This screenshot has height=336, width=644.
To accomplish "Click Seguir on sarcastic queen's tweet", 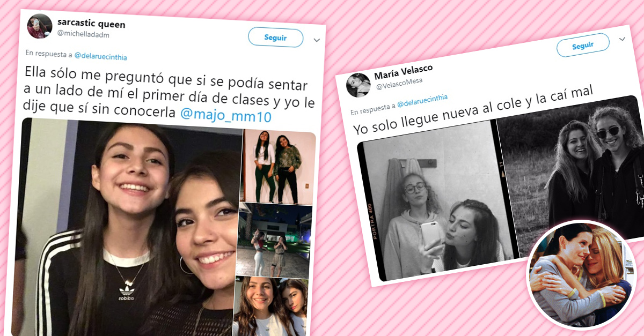I will (275, 38).
